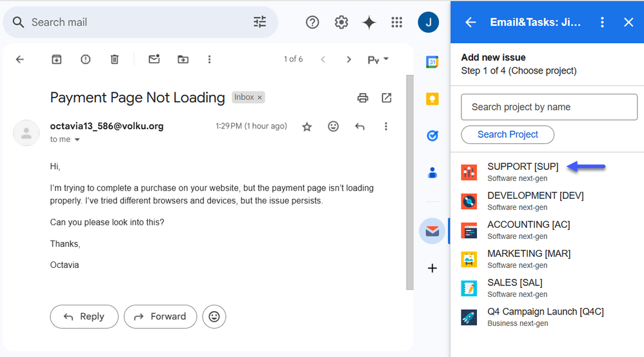This screenshot has width=644, height=357.
Task: Get more add-ons plus icon
Action: [432, 269]
